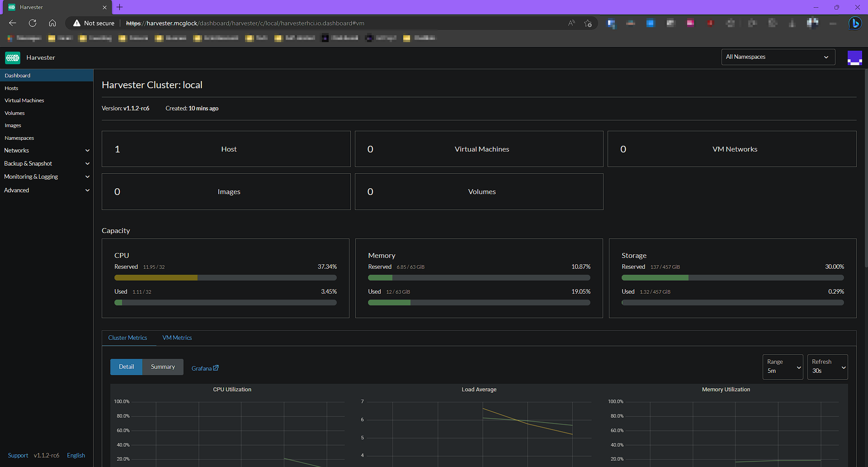Switch to Detail metrics view
868x467 pixels.
click(126, 367)
